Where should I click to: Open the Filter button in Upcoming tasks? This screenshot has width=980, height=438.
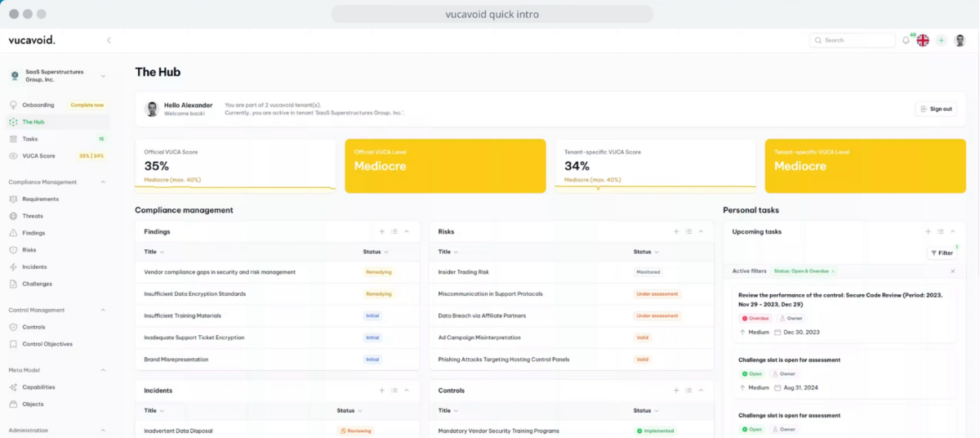pos(942,253)
